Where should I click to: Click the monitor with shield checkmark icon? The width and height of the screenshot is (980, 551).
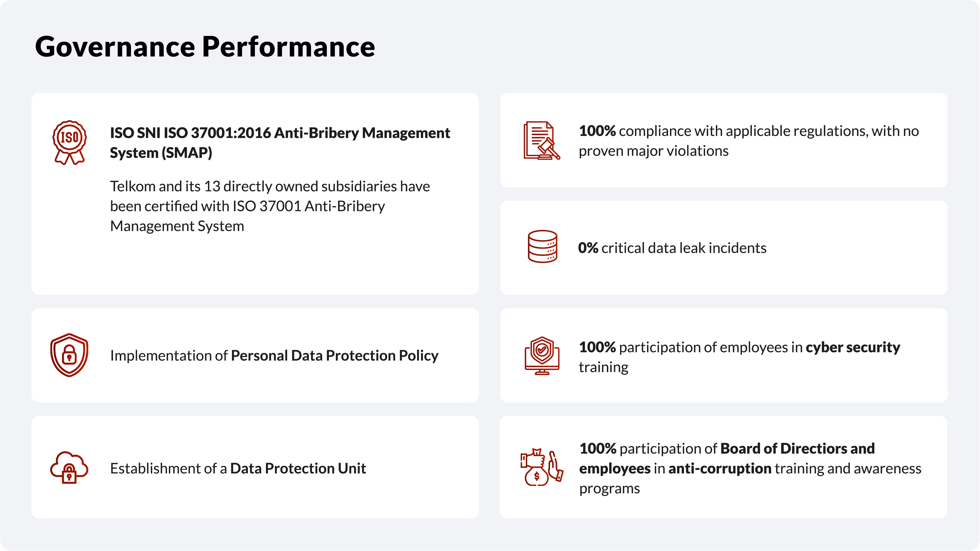[x=542, y=356]
